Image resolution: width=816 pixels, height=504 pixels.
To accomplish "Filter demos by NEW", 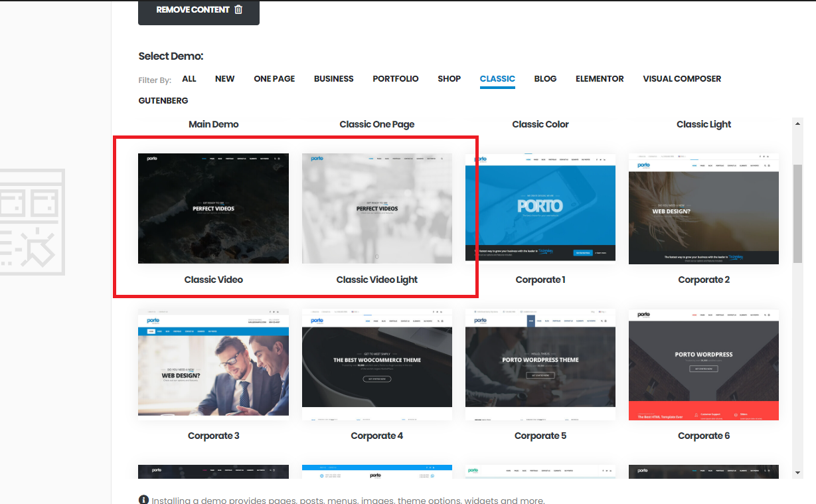I will point(224,78).
